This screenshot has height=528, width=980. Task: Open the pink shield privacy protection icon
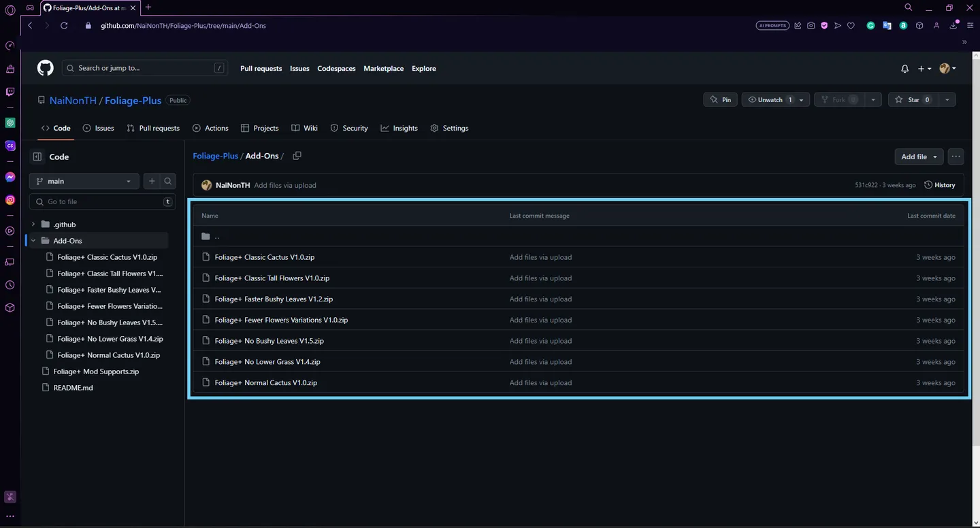pos(824,26)
